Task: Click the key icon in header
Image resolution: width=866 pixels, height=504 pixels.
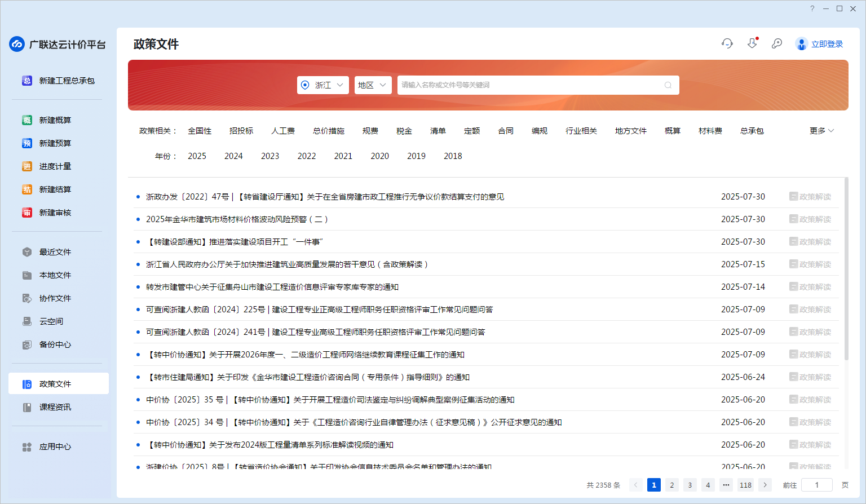Action: point(777,43)
